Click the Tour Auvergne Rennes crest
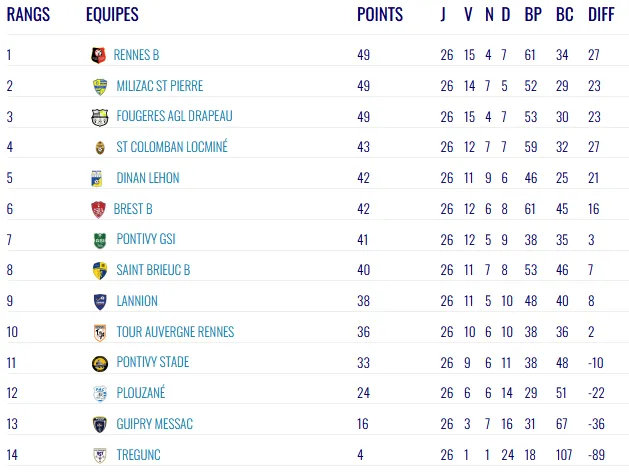 pos(99,332)
